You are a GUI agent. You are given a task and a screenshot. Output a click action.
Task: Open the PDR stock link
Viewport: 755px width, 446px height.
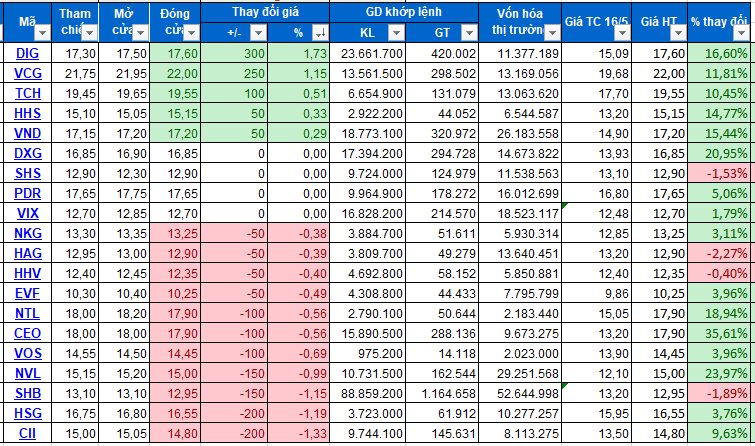click(27, 194)
